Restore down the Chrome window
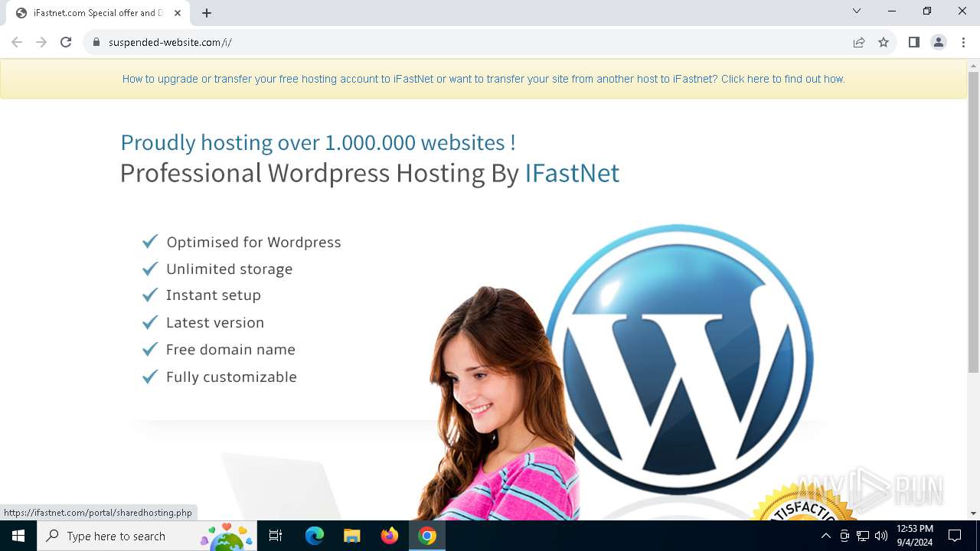Viewport: 980px width, 551px height. click(927, 11)
